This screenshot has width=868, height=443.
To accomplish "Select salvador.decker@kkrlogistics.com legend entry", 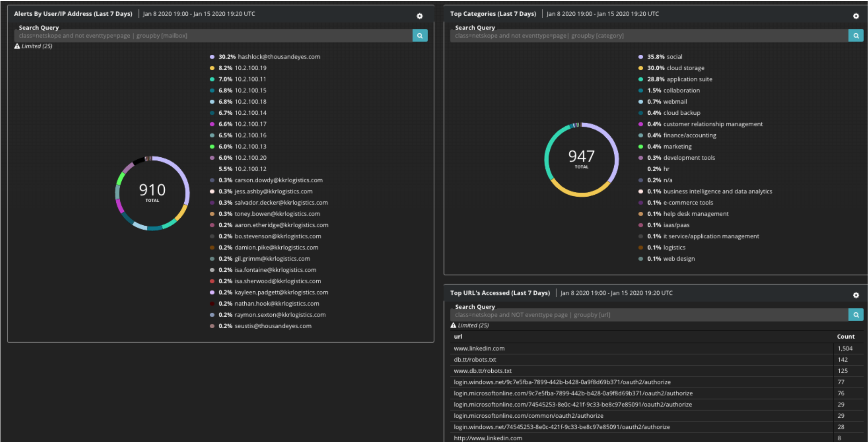I will (269, 203).
